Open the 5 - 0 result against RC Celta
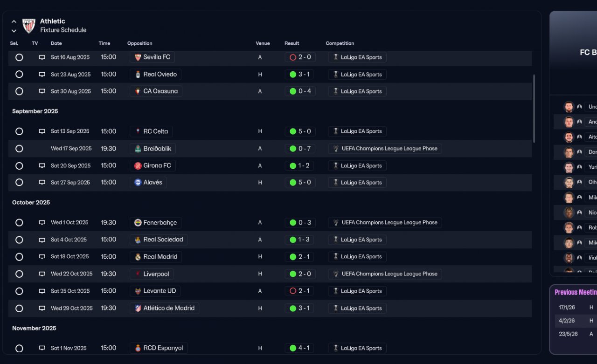This screenshot has height=364, width=597. click(300, 131)
